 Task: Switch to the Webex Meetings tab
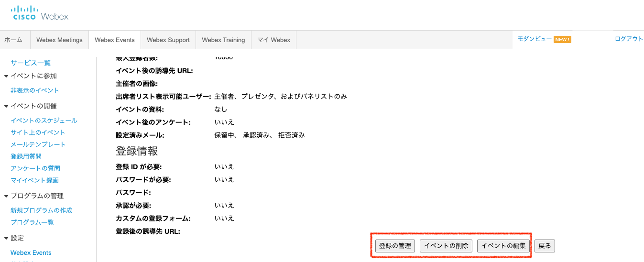click(x=59, y=40)
